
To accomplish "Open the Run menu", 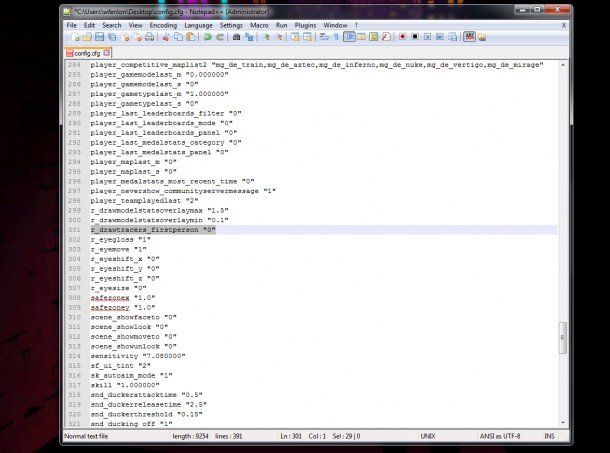I will (282, 25).
